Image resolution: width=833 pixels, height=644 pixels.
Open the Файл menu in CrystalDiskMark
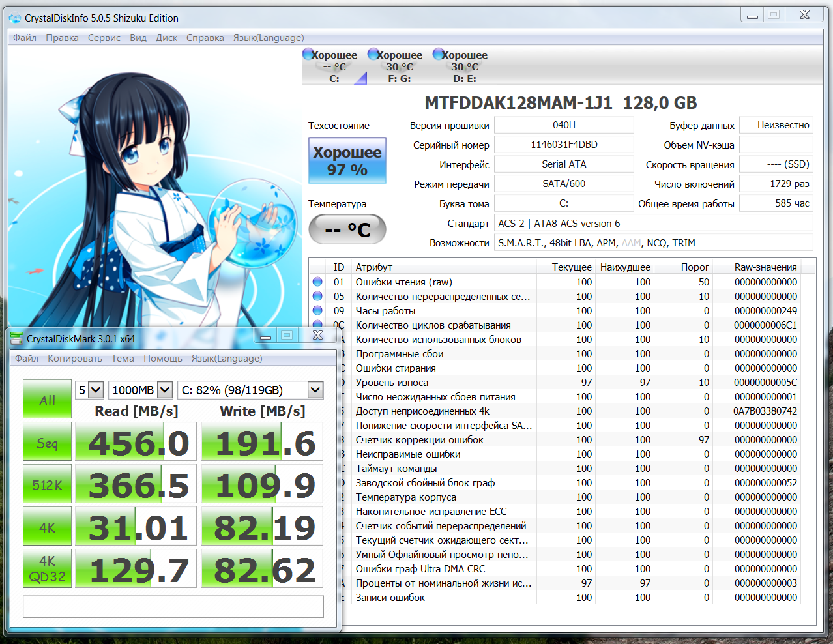(x=27, y=359)
